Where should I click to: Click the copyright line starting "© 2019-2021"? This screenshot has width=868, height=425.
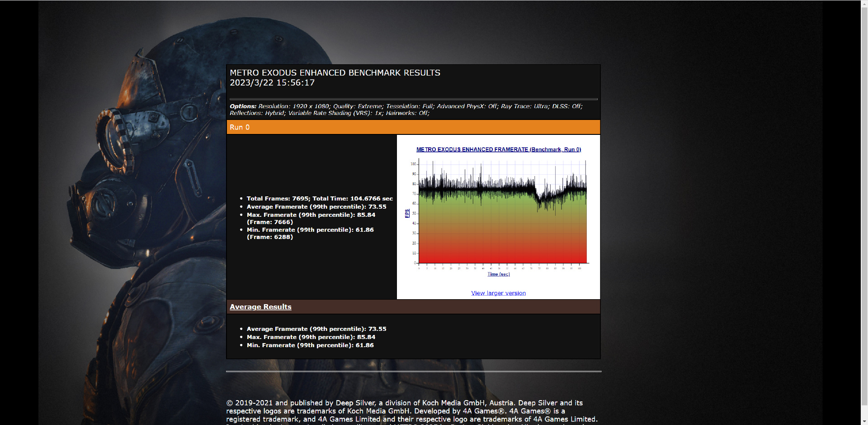click(405, 403)
